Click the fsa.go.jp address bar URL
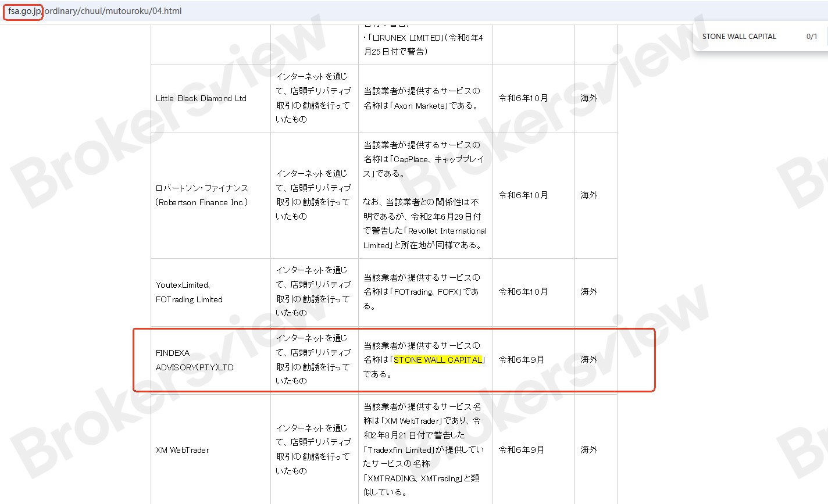Viewport: 828px width, 504px height. point(95,11)
